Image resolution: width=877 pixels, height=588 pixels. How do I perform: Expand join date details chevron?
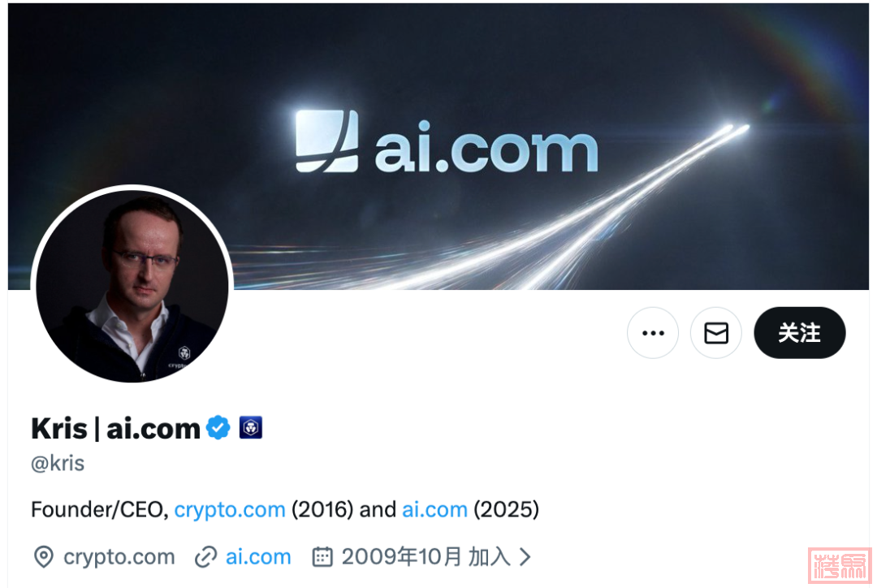tap(525, 557)
